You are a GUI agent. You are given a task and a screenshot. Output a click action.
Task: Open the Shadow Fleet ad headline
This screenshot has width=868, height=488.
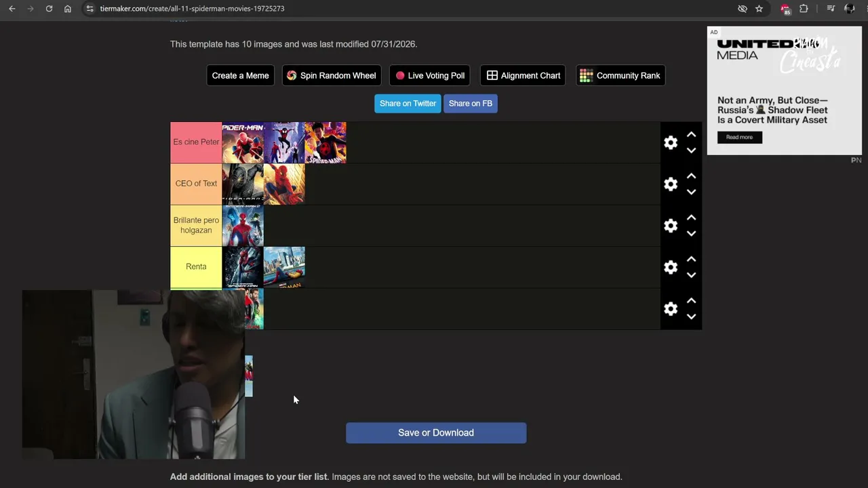coord(772,110)
